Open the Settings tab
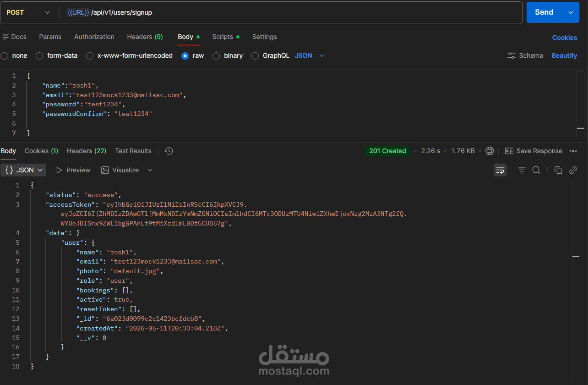 click(x=265, y=37)
